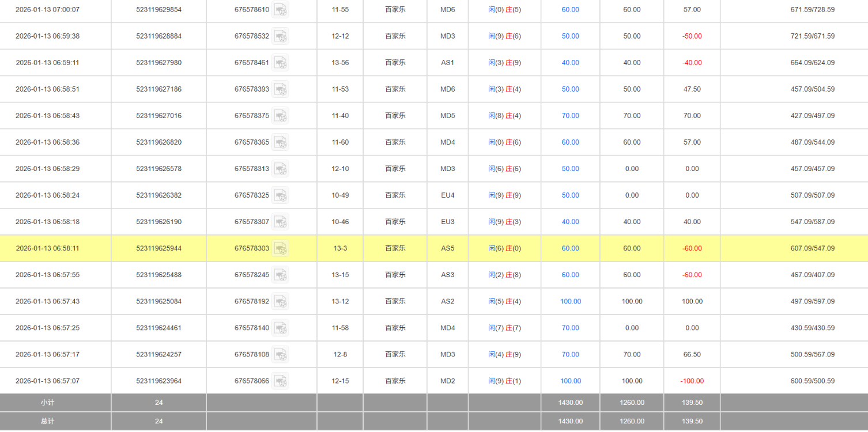Open the detail icon beside 676578192
The image size is (868, 432).
pos(280,301)
